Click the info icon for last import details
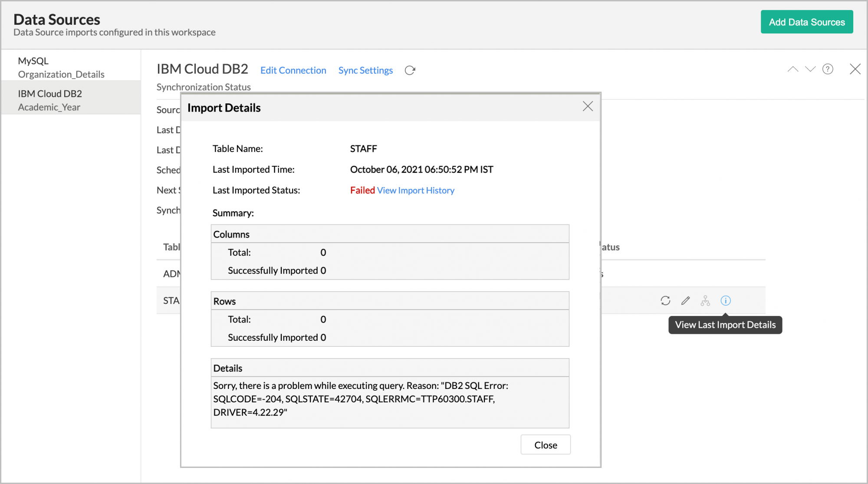Image resolution: width=868 pixels, height=484 pixels. [726, 300]
